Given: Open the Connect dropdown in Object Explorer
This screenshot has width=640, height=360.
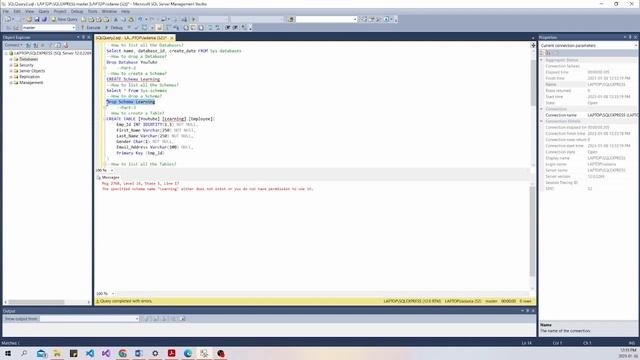Looking at the screenshot, I should pyautogui.click(x=13, y=45).
